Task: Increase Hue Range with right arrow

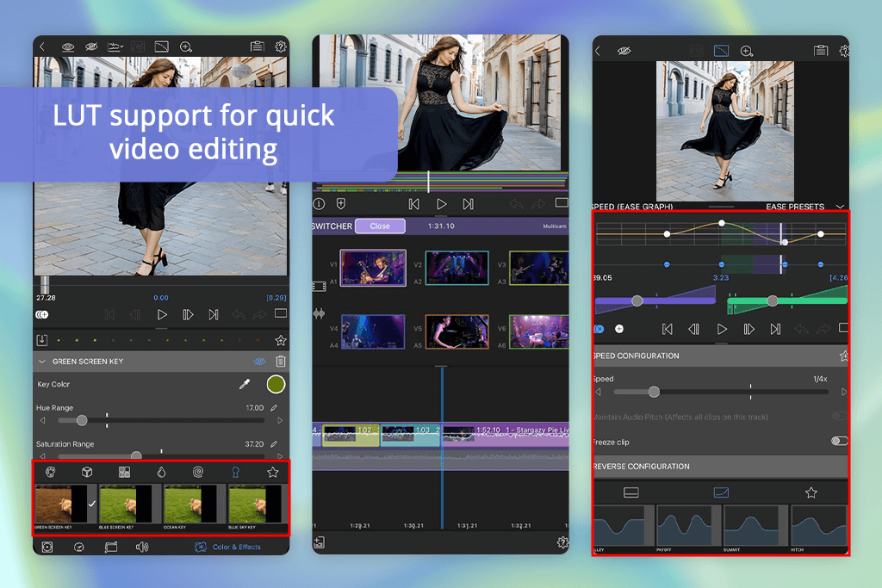Action: pos(280,420)
